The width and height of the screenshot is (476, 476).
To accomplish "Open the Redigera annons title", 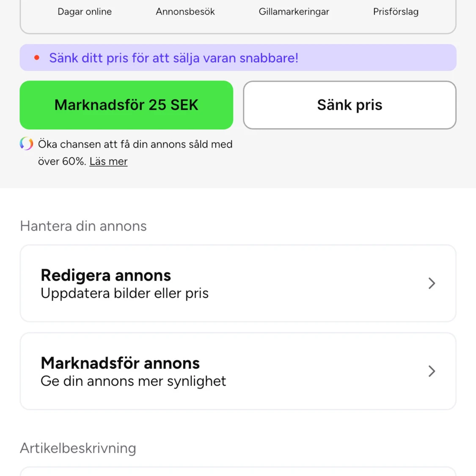I will click(x=106, y=275).
